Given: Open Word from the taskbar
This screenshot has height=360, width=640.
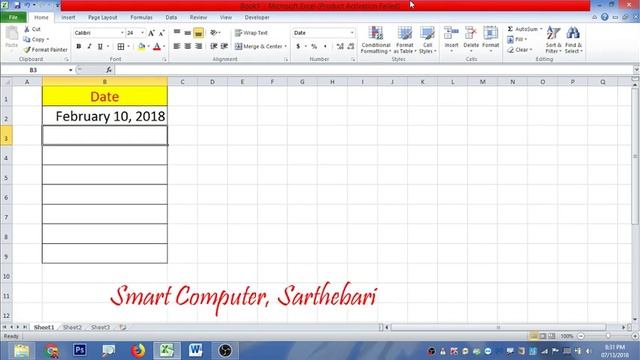Looking at the screenshot, I should 196,350.
